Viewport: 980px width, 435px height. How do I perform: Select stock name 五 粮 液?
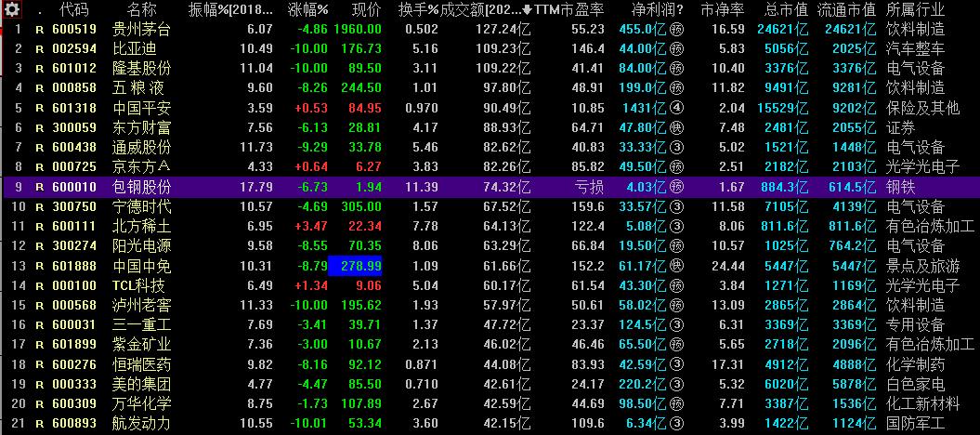pyautogui.click(x=138, y=88)
